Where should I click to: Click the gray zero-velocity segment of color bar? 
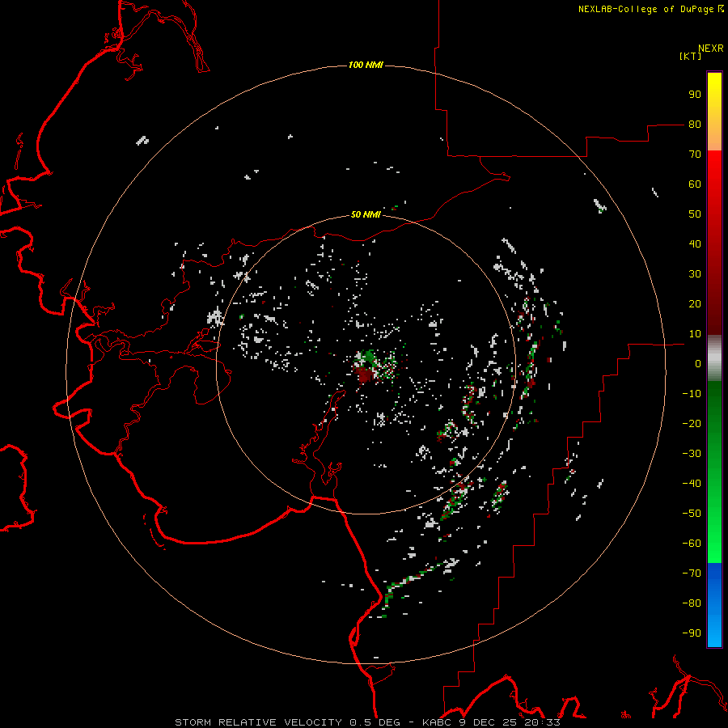[714, 358]
